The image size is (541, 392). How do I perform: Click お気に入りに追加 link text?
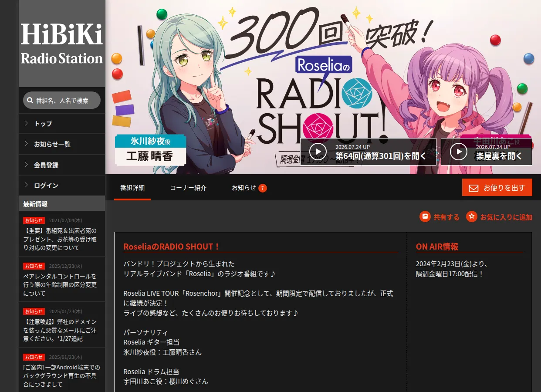tap(506, 217)
